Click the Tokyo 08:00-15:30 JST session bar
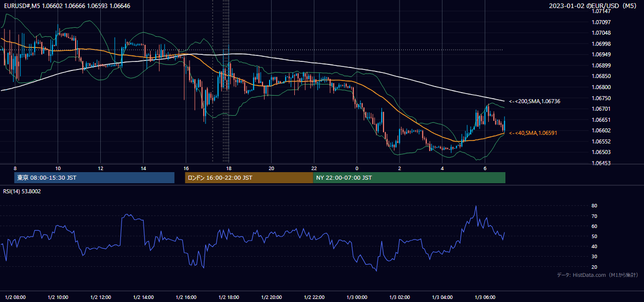The height and width of the screenshot is (302, 644). (x=94, y=178)
